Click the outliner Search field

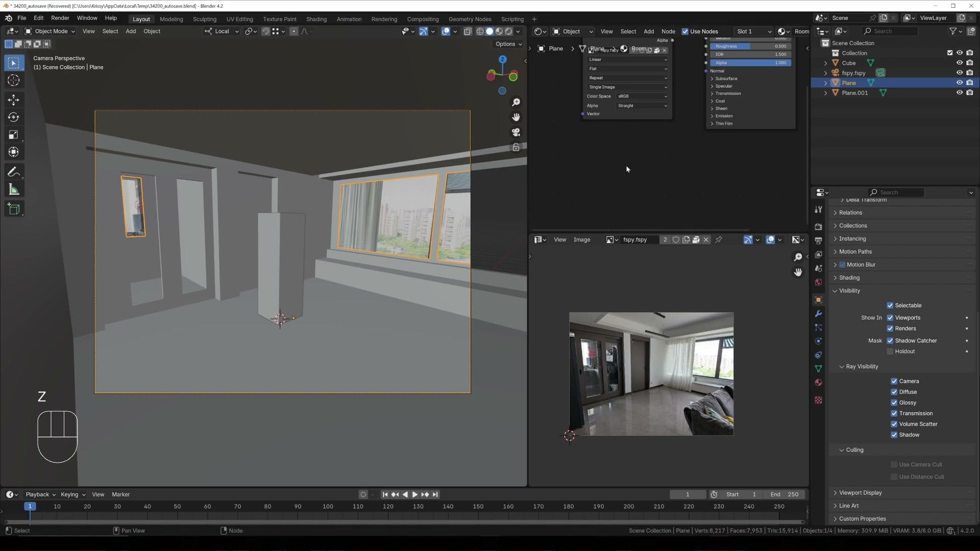point(890,32)
